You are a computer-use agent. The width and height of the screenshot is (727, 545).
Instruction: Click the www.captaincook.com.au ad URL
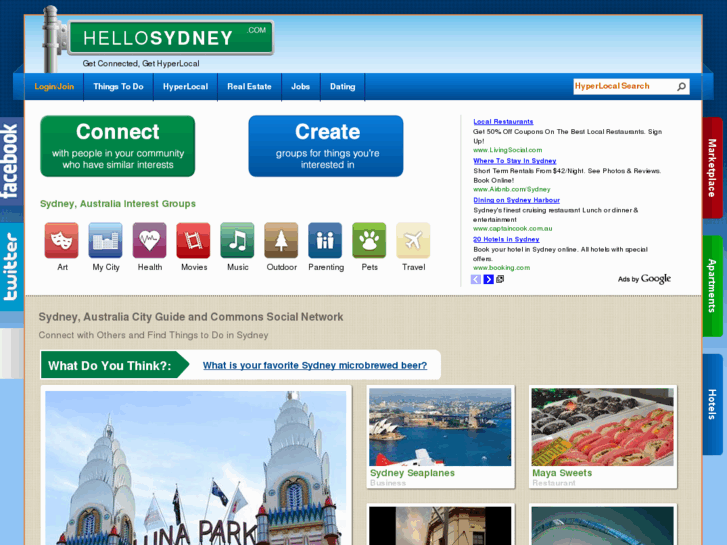click(x=512, y=229)
